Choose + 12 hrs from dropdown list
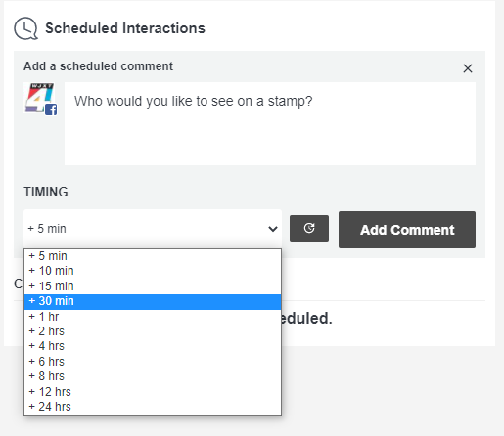The height and width of the screenshot is (436, 504). tap(153, 392)
